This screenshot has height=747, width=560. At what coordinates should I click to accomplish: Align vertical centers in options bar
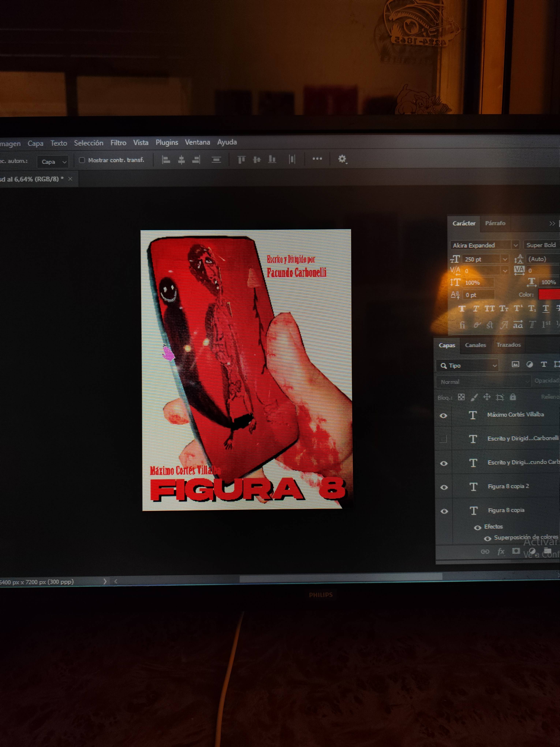pyautogui.click(x=257, y=159)
